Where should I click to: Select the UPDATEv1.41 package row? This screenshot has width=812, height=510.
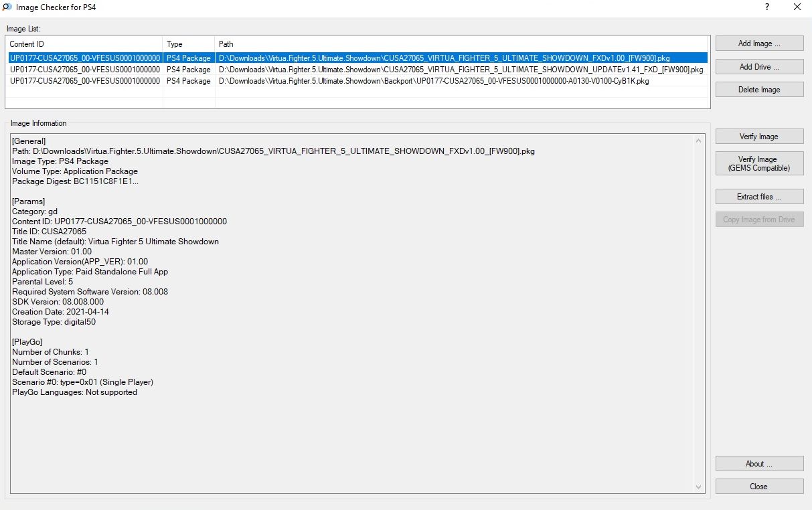357,70
